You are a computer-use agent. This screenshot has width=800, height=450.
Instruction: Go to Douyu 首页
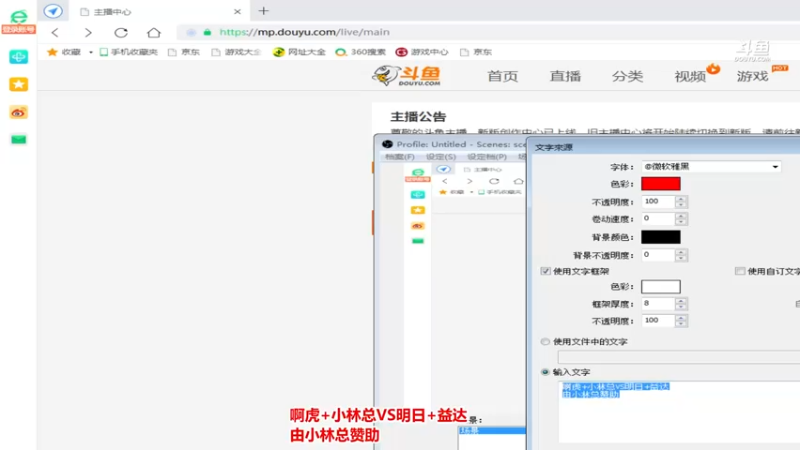pos(503,77)
